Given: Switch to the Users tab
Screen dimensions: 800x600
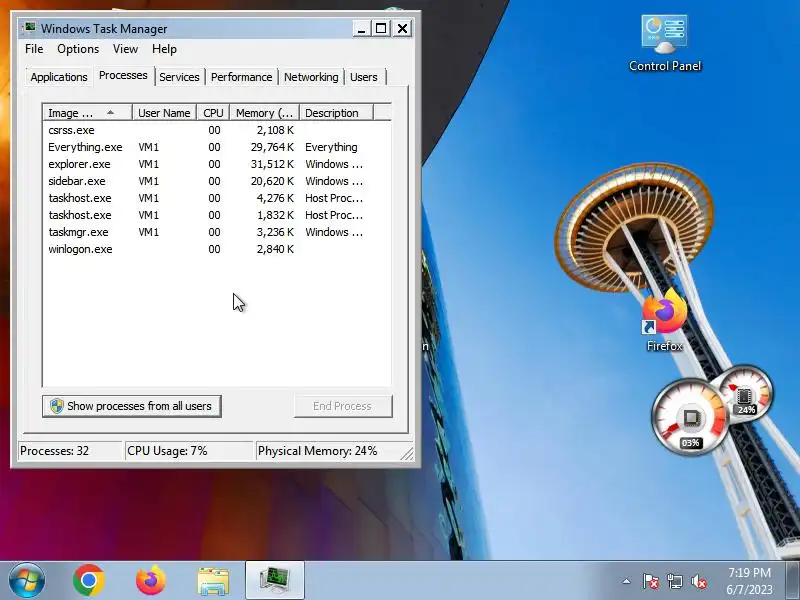Looking at the screenshot, I should (364, 77).
